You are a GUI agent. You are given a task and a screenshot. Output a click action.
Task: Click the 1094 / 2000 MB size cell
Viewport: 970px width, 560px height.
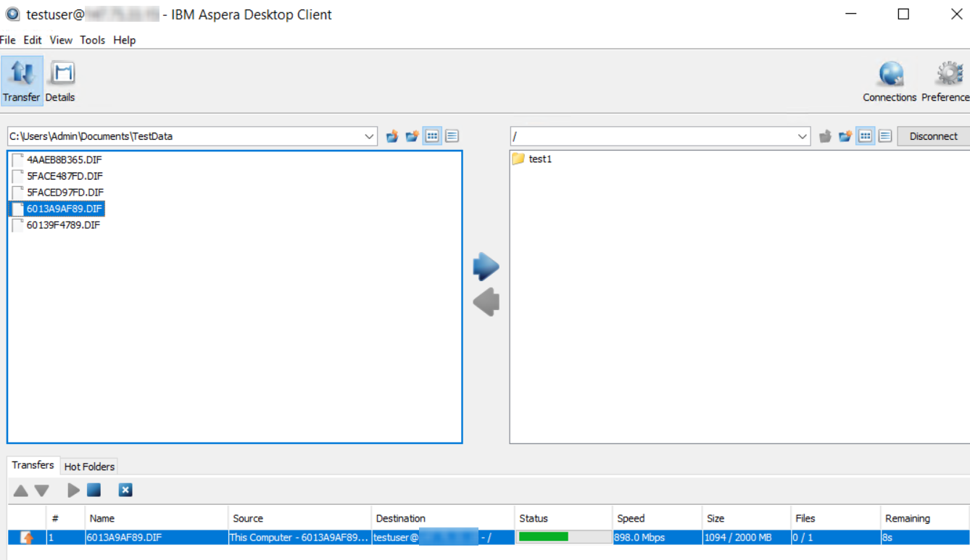point(747,538)
